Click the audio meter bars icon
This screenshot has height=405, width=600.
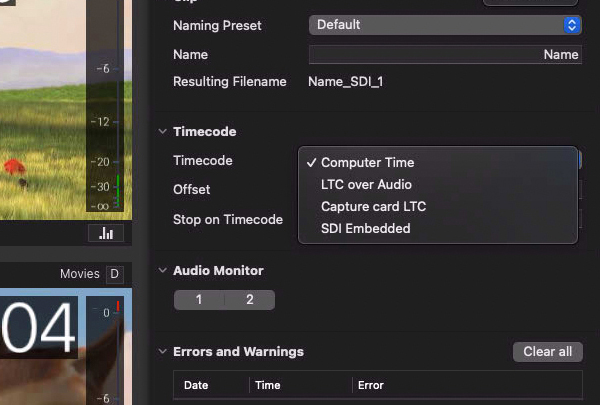click(x=105, y=233)
